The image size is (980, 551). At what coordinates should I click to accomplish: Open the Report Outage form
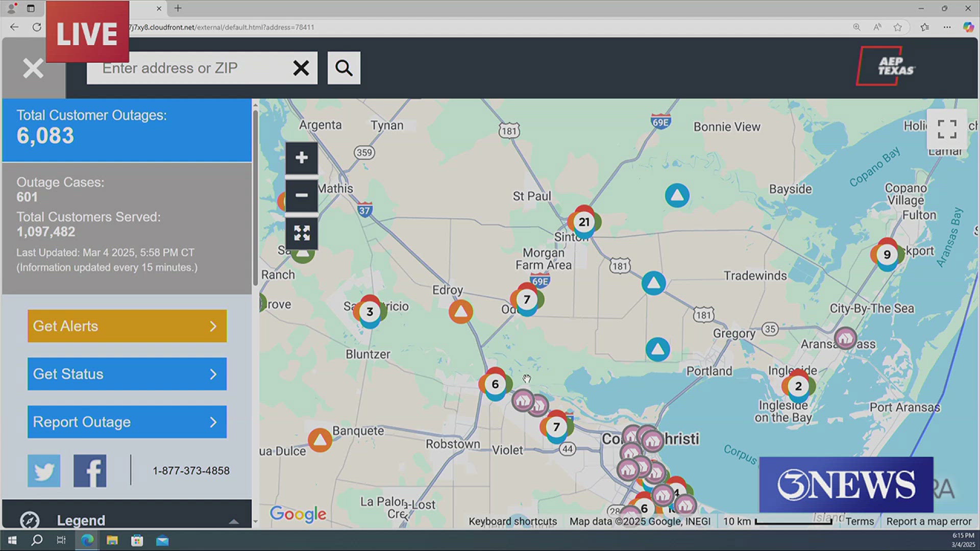coord(127,421)
